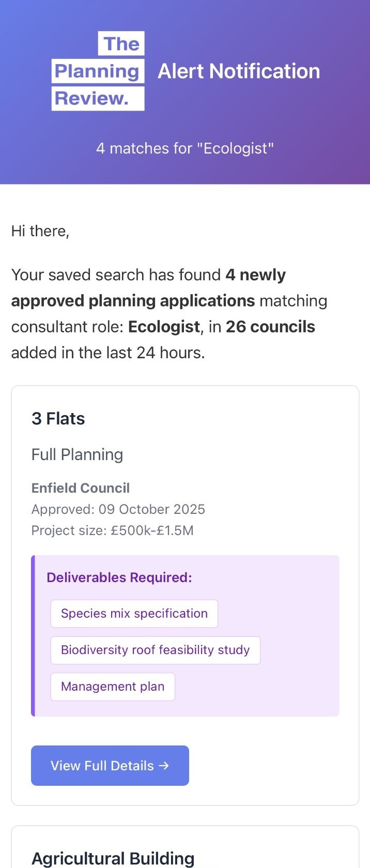Click the Enfield Council name
The height and width of the screenshot is (868, 370).
81,488
